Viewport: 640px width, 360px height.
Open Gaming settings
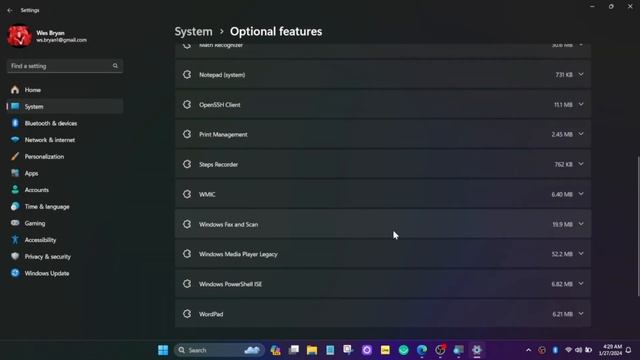(64, 223)
